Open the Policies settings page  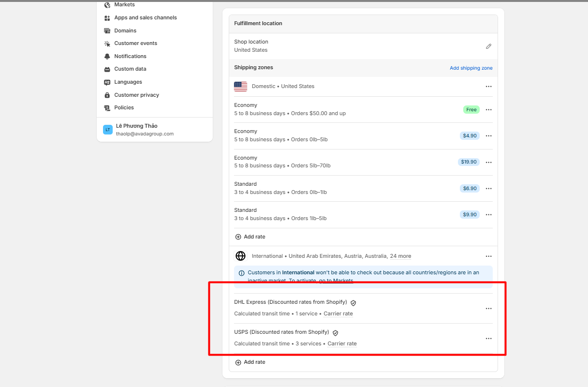pyautogui.click(x=124, y=108)
